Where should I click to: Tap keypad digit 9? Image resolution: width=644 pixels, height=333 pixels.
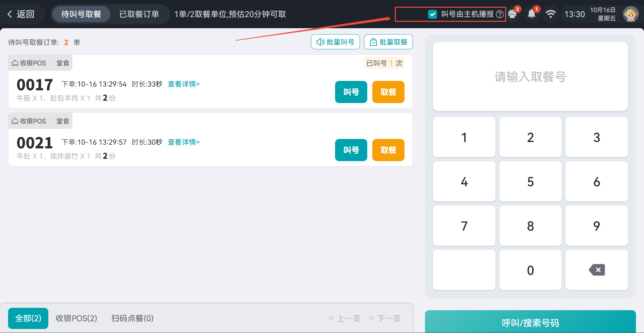point(597,226)
